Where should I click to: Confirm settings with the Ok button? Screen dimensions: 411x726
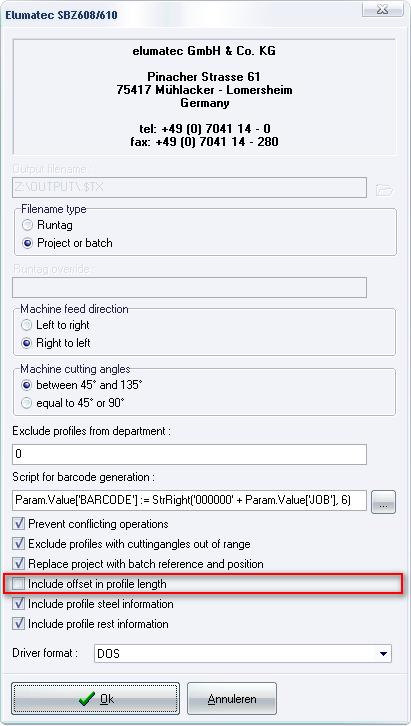coord(95,699)
